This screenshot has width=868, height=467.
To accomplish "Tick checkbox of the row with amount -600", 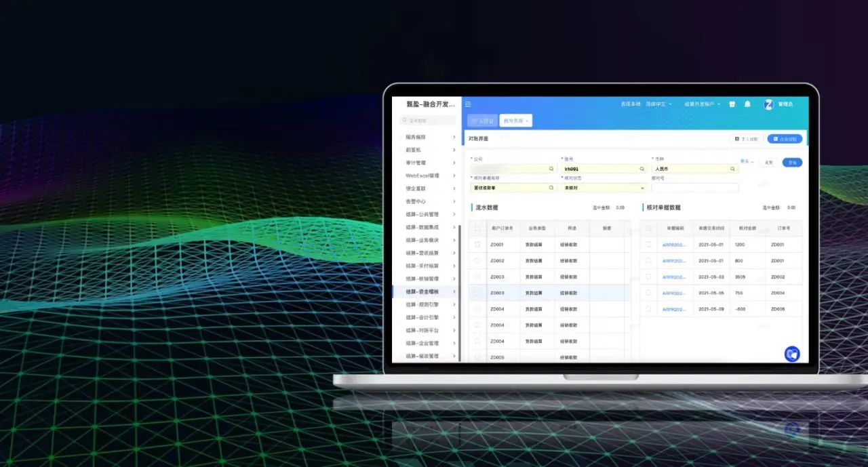I will 649,309.
